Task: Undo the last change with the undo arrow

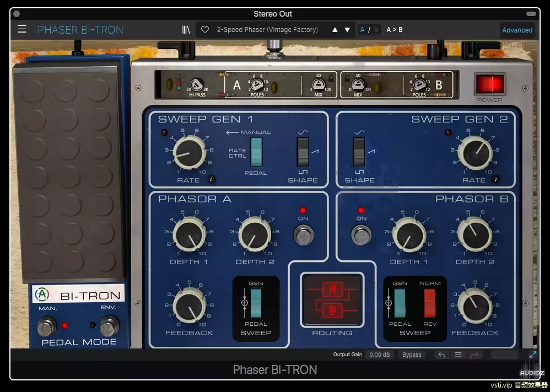Action: coord(441,355)
